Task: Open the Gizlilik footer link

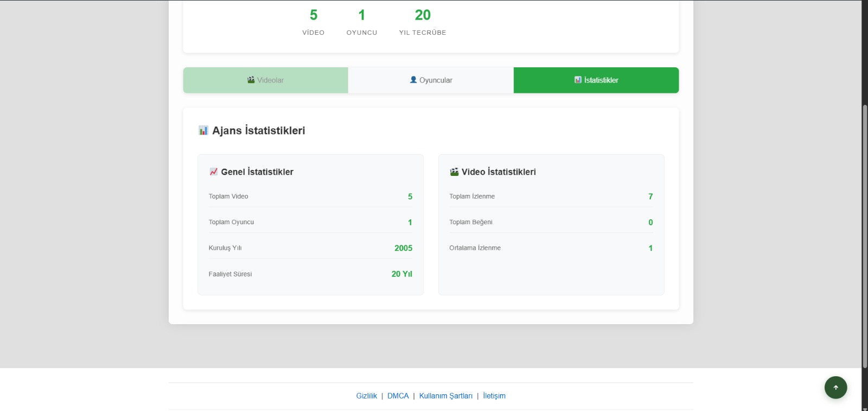Action: click(x=366, y=396)
